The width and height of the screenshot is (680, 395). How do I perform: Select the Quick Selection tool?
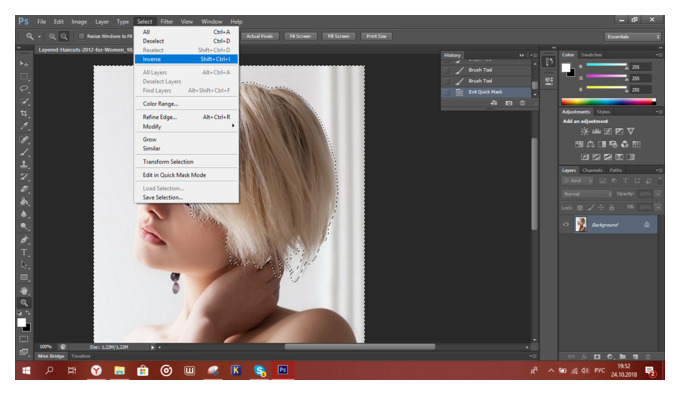(x=24, y=101)
